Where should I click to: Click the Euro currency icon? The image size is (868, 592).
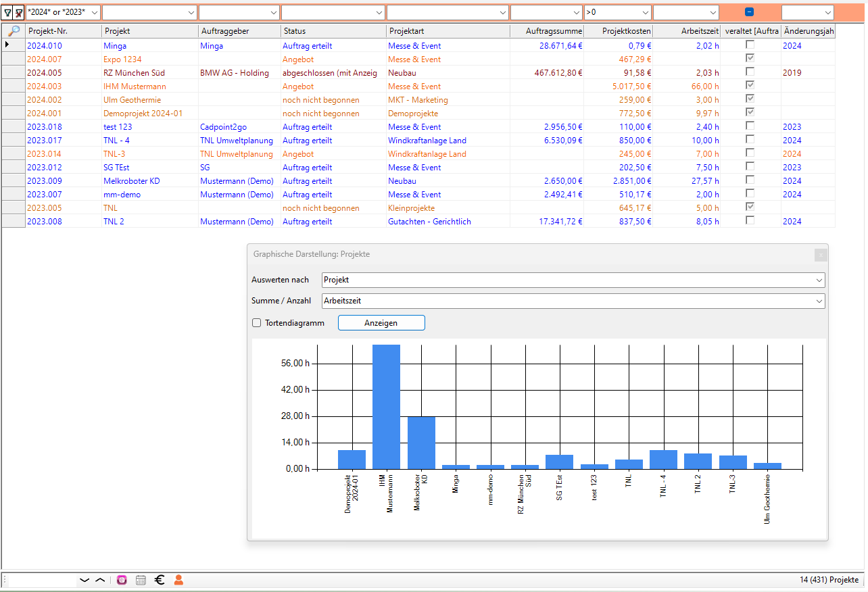(x=160, y=580)
